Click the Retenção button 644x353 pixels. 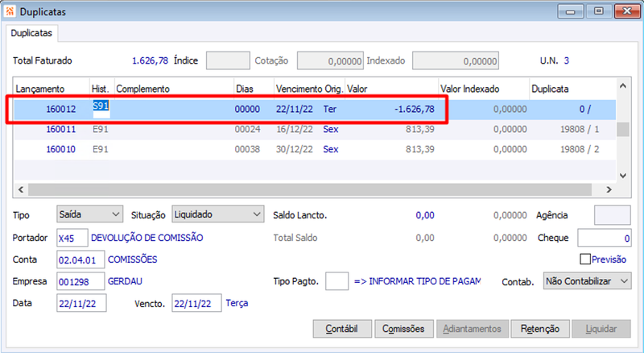(540, 329)
